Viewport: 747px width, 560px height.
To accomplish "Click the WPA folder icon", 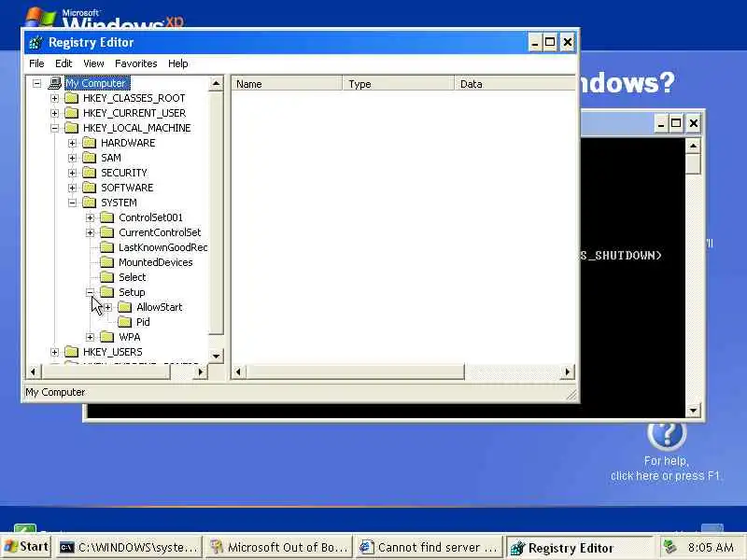I will [x=107, y=337].
